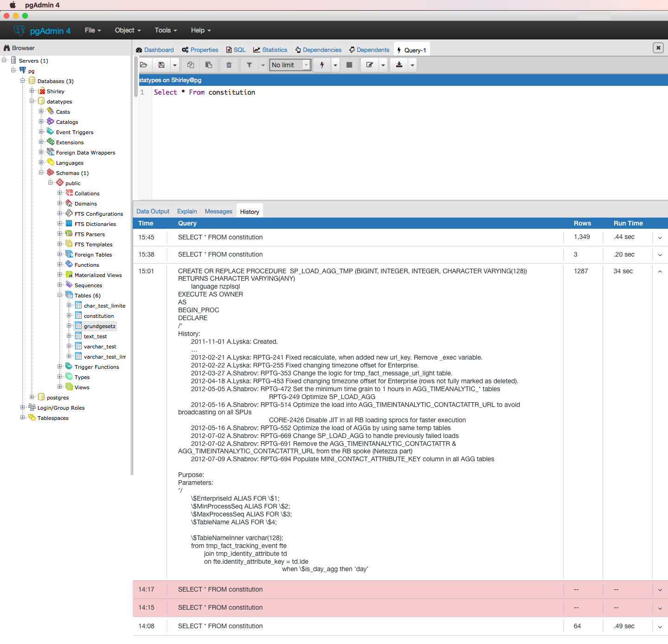Open the execute options dropdown arrow

point(335,65)
